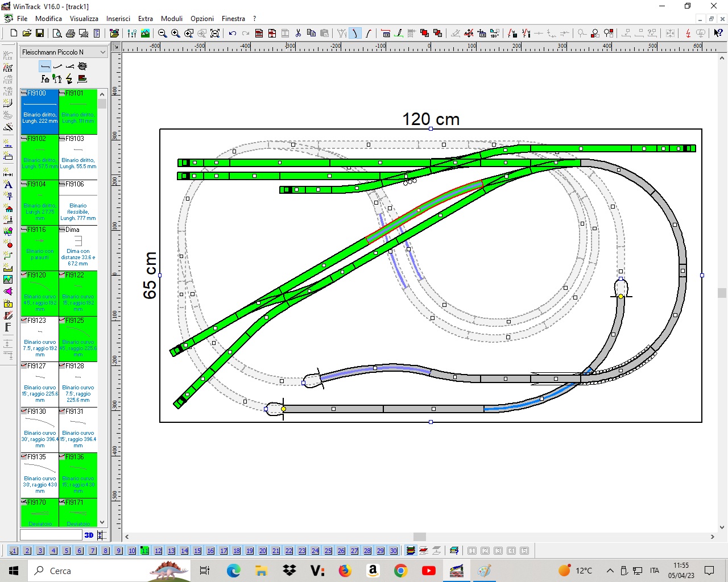
Task: Open the Fleischmann Piccolo N track library dropdown
Action: click(64, 52)
